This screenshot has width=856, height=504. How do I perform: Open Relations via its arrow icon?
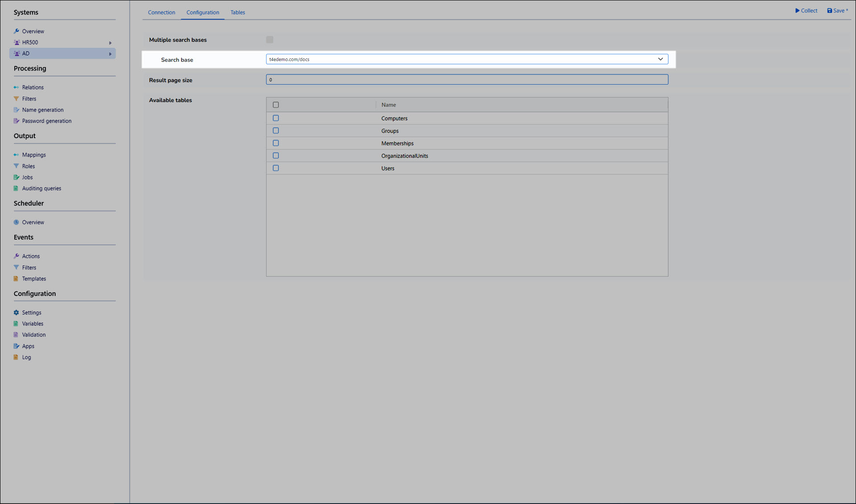click(x=16, y=87)
